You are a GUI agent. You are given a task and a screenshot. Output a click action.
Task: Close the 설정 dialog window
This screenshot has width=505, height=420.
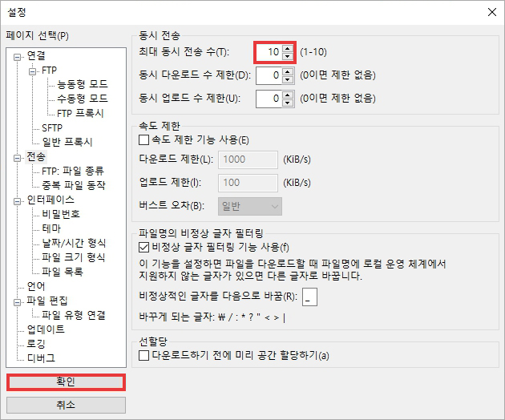pos(492,12)
